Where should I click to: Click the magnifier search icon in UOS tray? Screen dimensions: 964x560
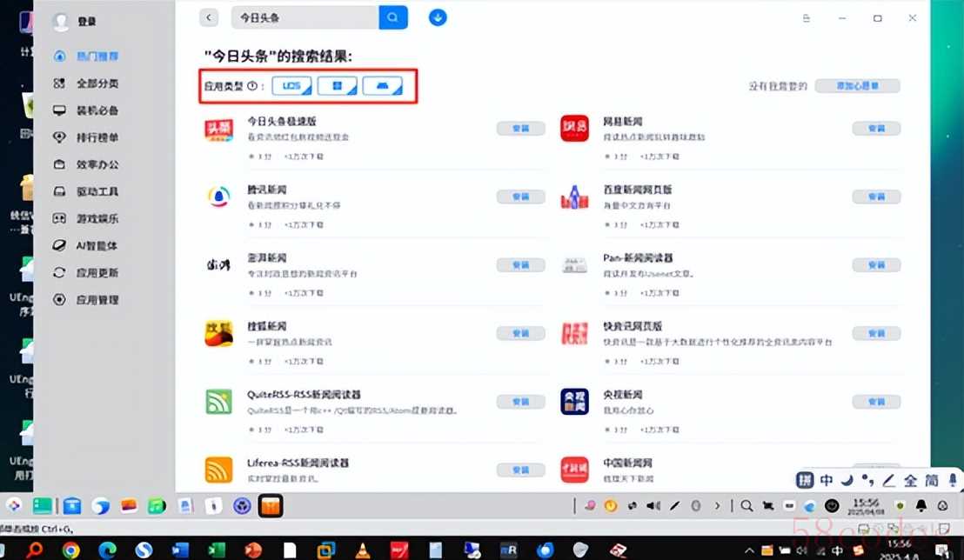pos(746,506)
